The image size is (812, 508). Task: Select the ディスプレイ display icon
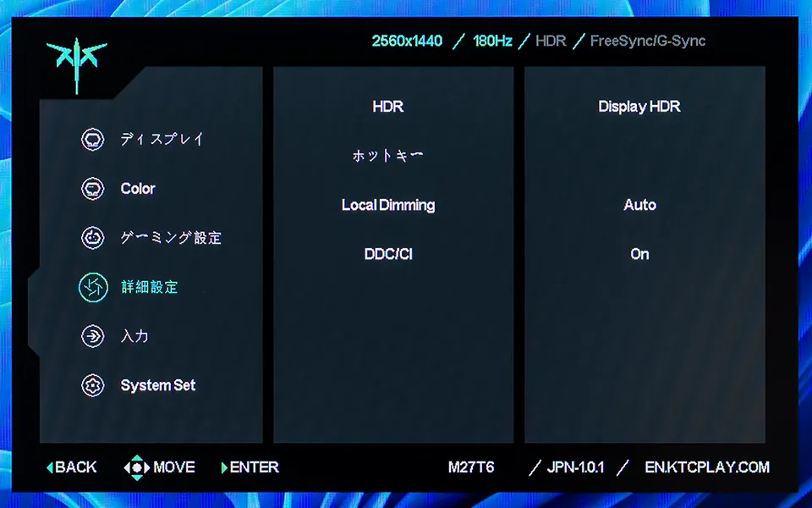(x=93, y=140)
